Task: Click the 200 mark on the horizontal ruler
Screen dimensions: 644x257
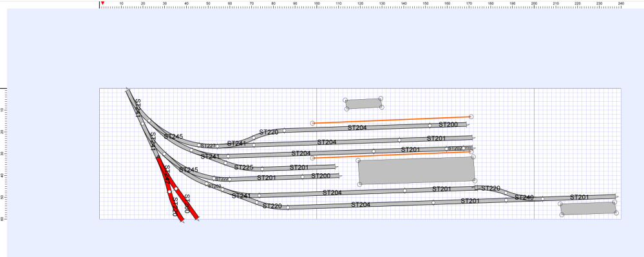Action: (534, 3)
